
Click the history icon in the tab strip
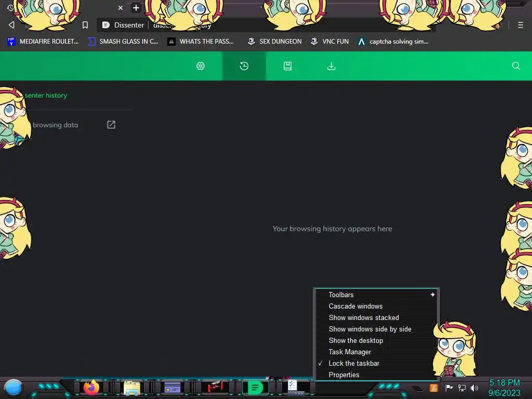pyautogui.click(x=10, y=8)
